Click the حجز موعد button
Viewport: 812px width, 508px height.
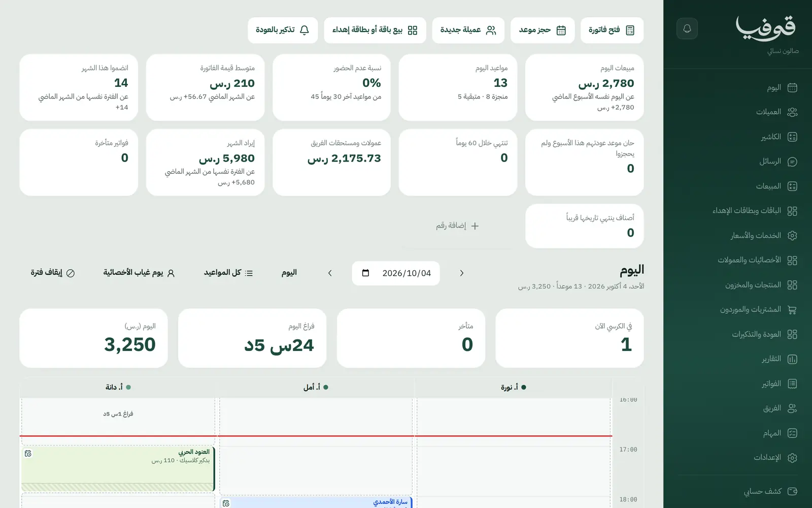(543, 30)
